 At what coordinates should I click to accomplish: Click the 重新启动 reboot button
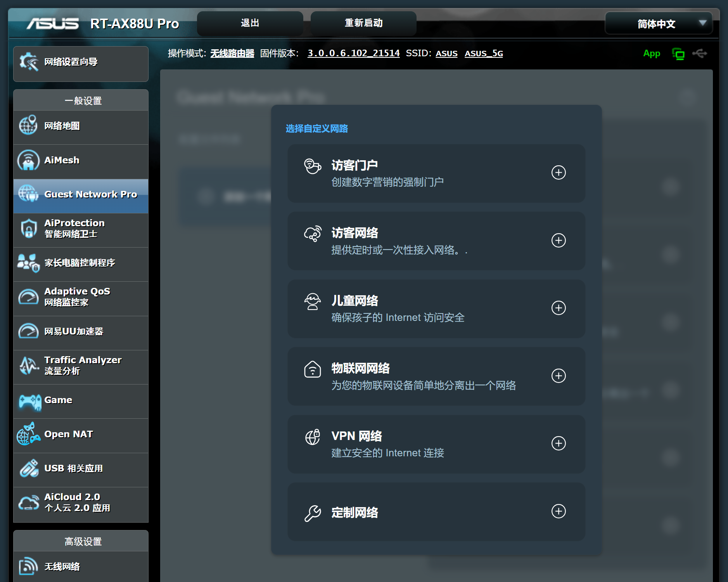[x=363, y=23]
